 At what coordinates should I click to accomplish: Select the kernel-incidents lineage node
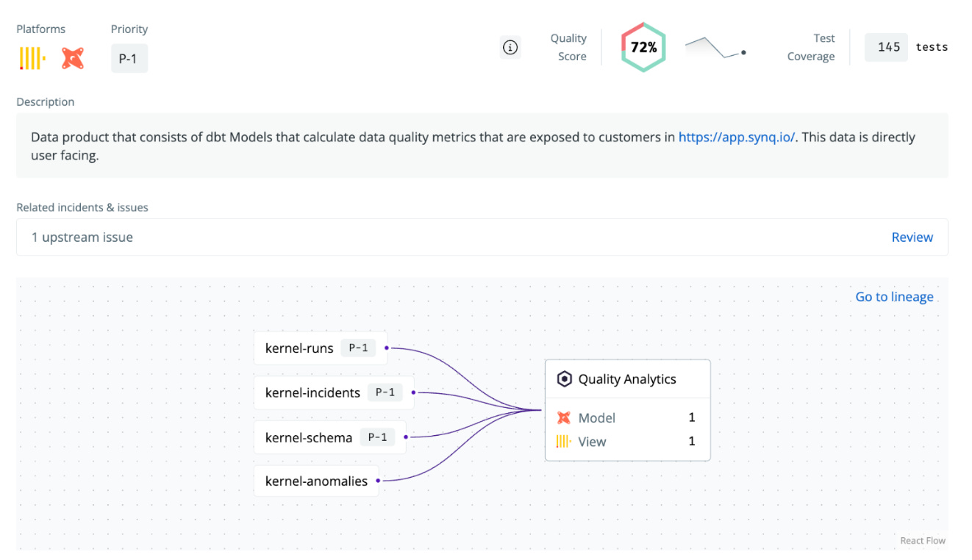click(x=334, y=392)
